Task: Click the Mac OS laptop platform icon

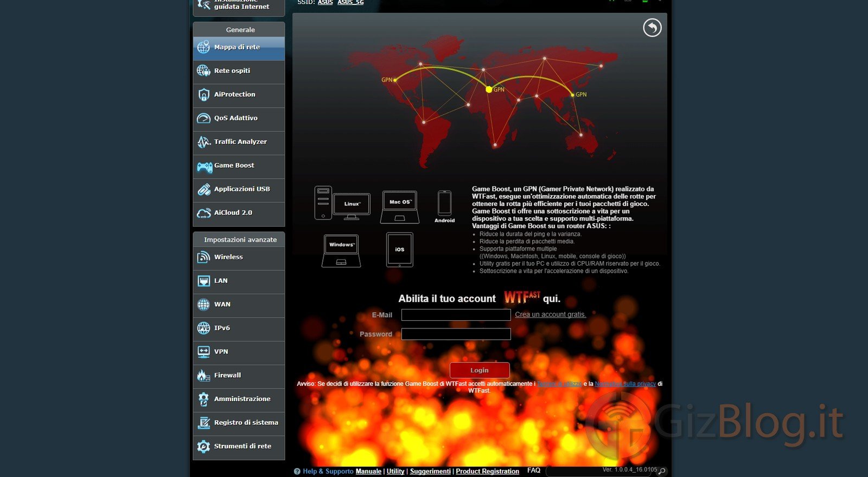Action: [x=400, y=207]
